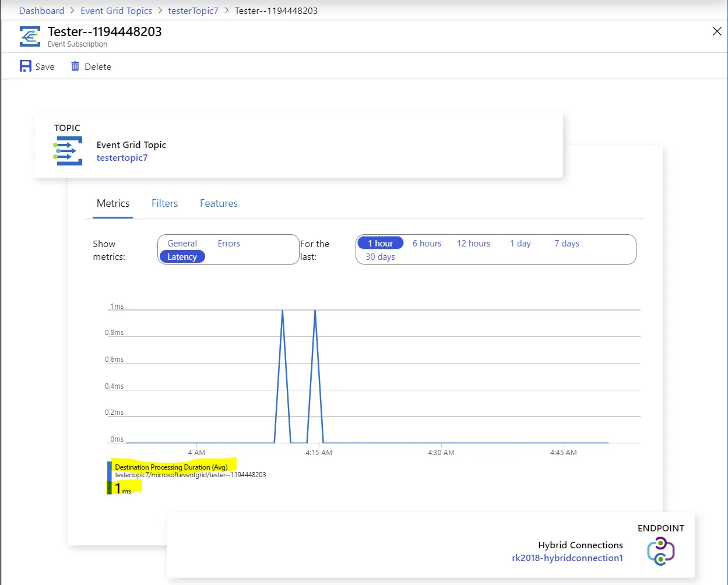Open rk2018-hybridconnection1 endpoint link
Screen dimensions: 728x585
[x=567, y=558]
